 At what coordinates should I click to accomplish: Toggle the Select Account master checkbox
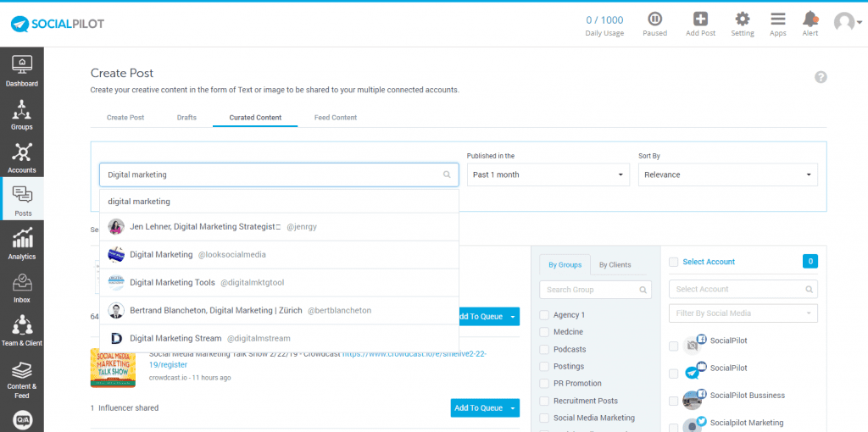pos(673,263)
